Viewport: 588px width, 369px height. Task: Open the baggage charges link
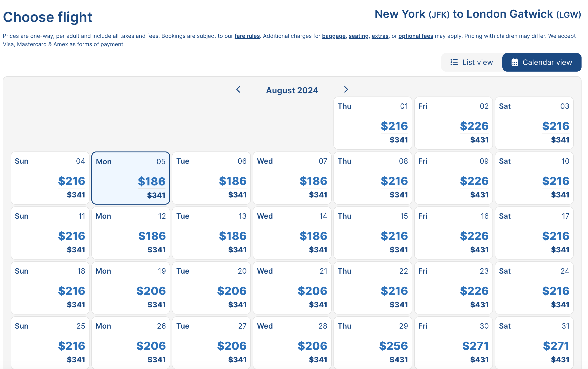(x=333, y=36)
